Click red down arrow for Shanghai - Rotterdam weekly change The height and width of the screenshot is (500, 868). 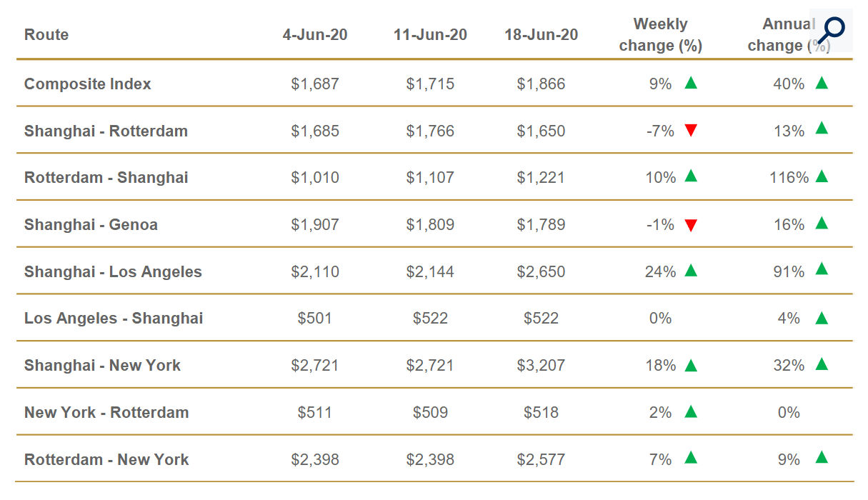click(x=690, y=130)
